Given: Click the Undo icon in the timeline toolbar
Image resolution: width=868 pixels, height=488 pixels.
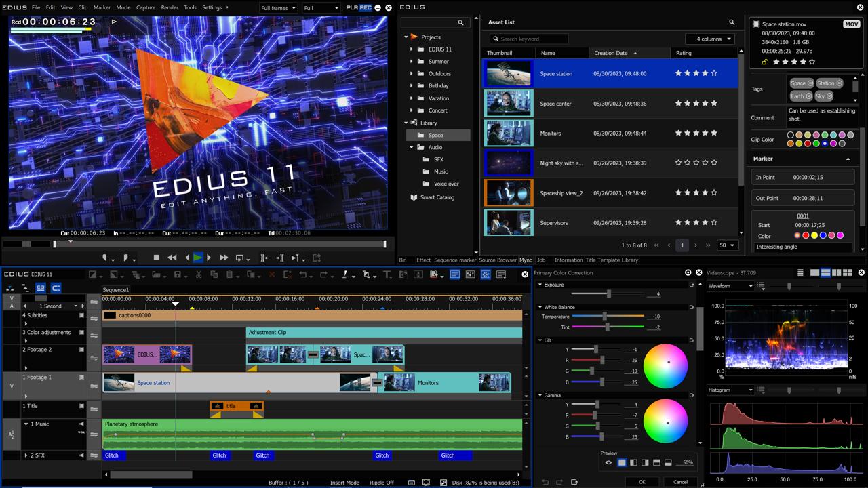Looking at the screenshot, I should coord(302,274).
